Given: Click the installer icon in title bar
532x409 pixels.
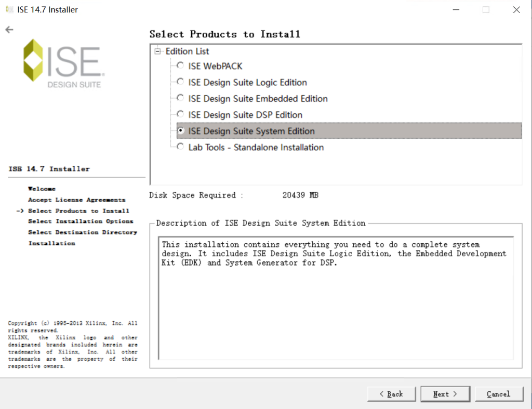Looking at the screenshot, I should click(9, 10).
